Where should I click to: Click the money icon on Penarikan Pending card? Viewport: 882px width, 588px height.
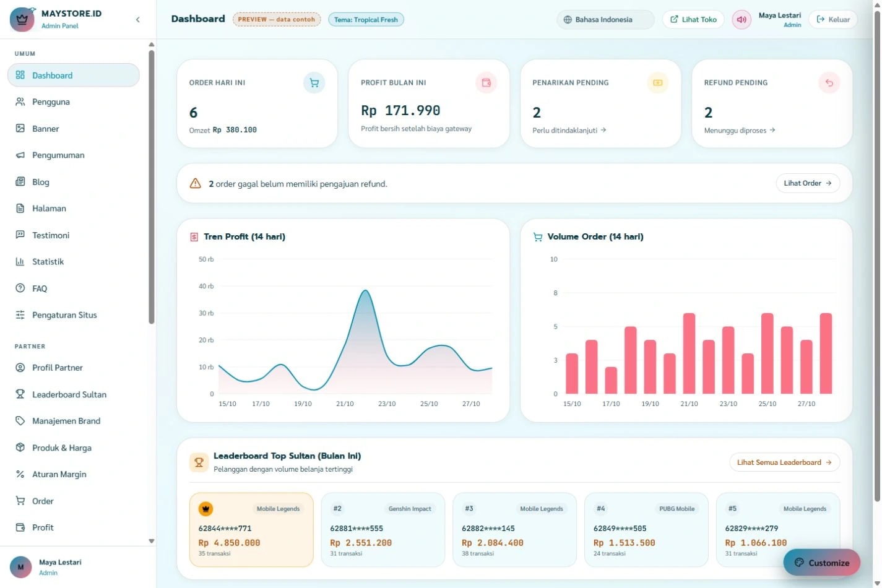tap(657, 83)
